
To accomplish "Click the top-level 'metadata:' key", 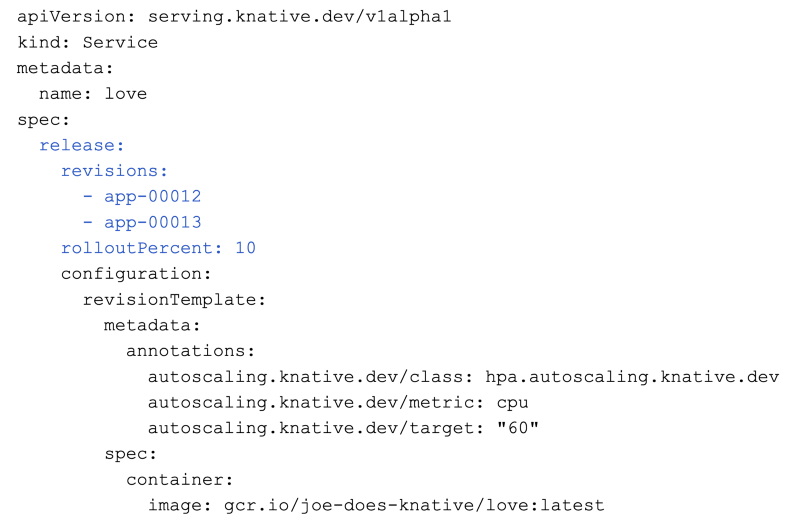I will click(x=65, y=68).
